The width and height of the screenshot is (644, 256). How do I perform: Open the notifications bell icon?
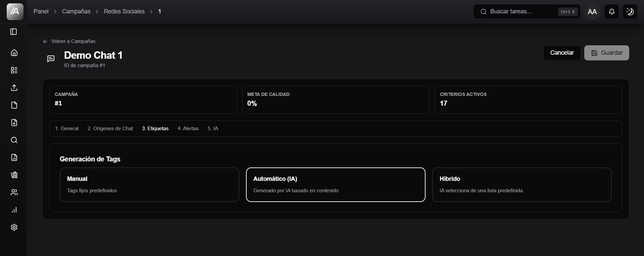coord(611,12)
